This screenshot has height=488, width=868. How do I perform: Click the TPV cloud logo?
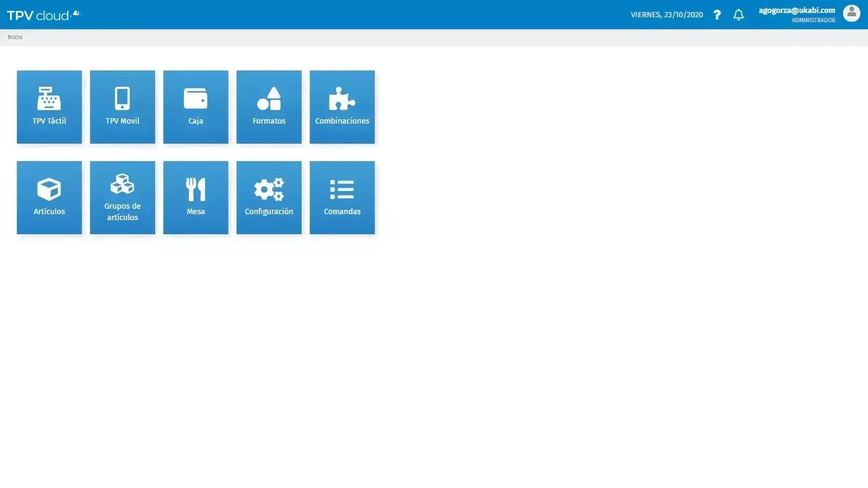click(x=42, y=14)
